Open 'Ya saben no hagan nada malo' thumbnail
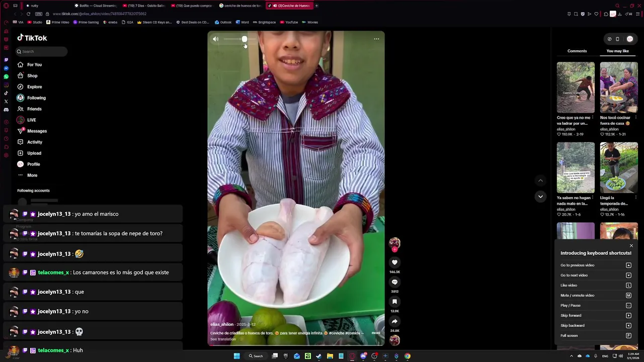 point(576,168)
